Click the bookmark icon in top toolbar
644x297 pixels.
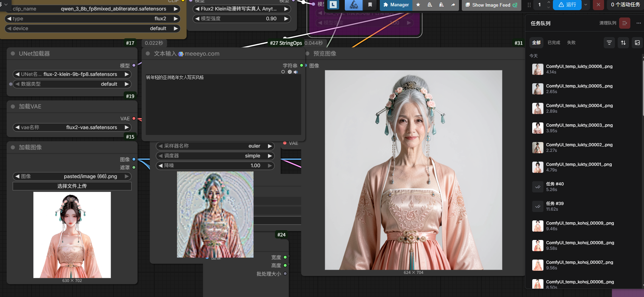point(370,5)
